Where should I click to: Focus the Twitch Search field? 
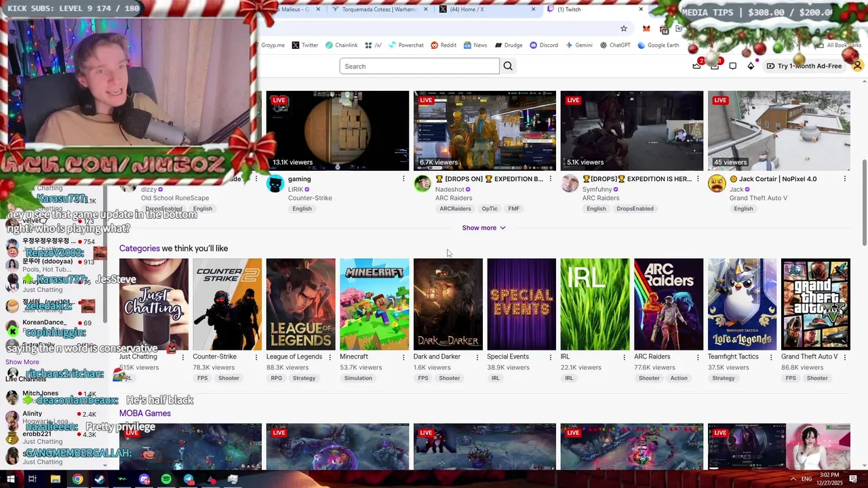[419, 66]
